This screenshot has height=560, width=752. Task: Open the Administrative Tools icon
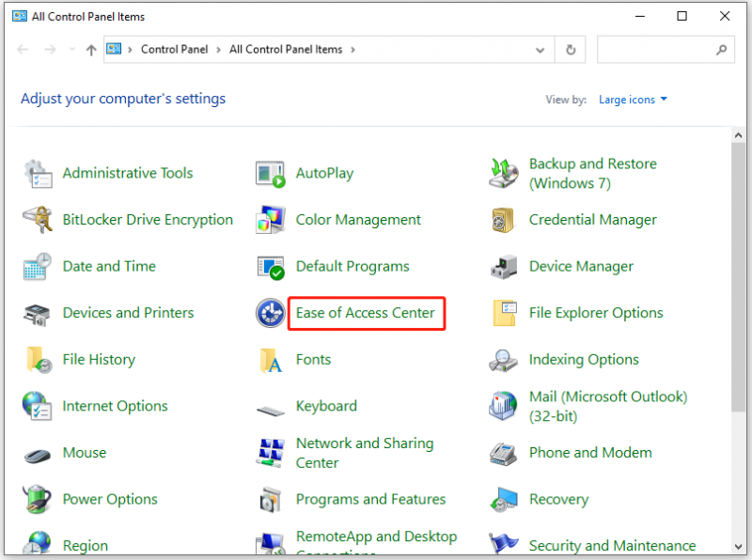(x=38, y=174)
